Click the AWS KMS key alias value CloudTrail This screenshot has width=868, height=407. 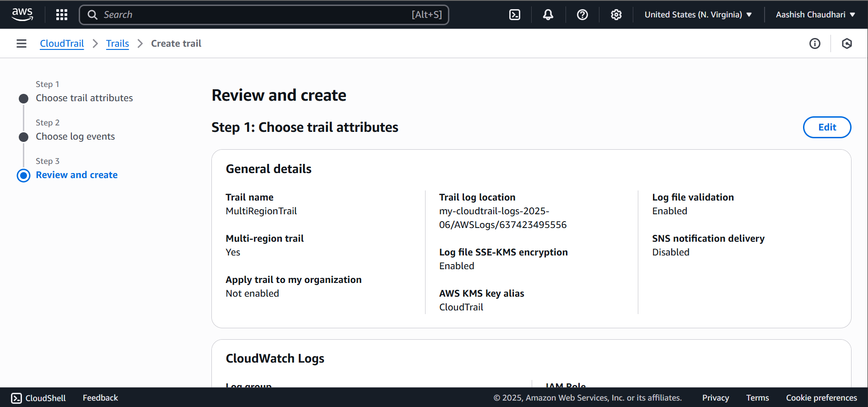(461, 307)
